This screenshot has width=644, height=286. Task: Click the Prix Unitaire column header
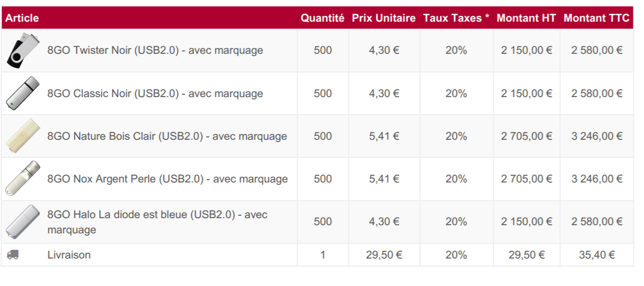point(384,18)
